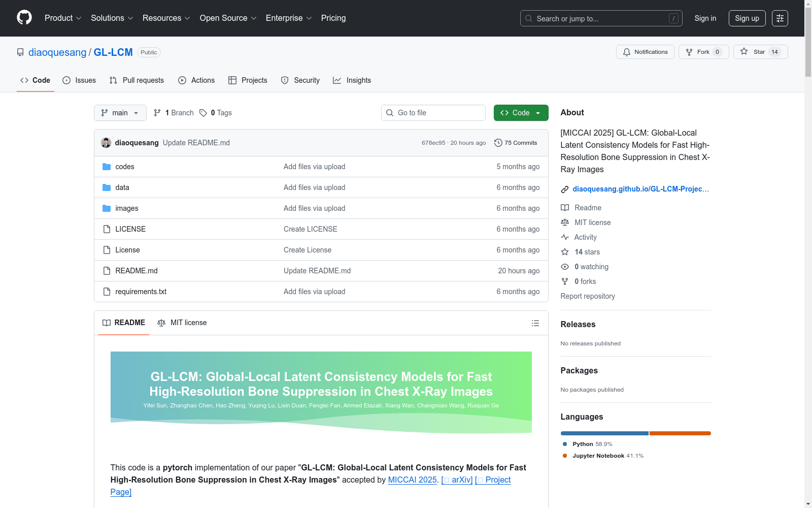Open the 75 Commits history link
The width and height of the screenshot is (812, 508).
point(516,143)
